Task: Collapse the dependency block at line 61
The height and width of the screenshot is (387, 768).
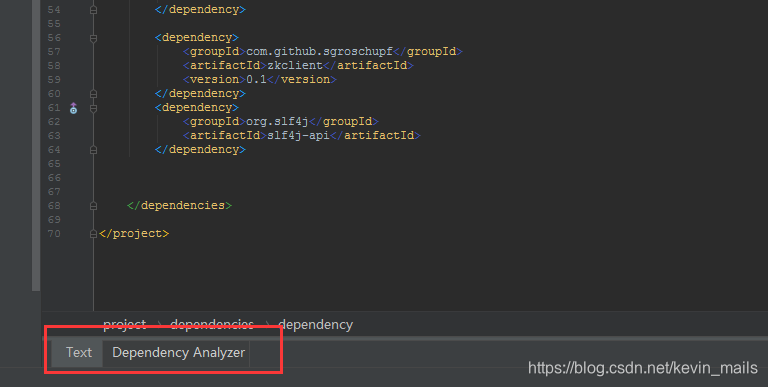Action: point(93,108)
